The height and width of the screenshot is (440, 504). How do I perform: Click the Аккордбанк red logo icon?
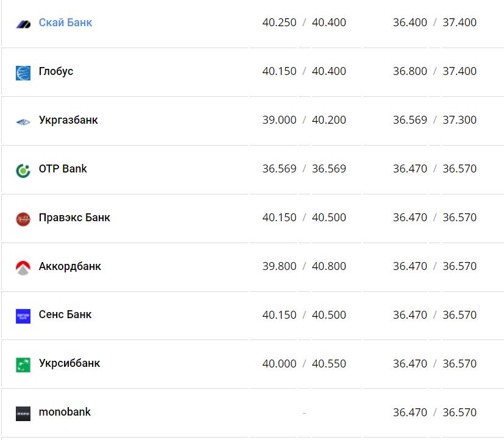click(23, 268)
